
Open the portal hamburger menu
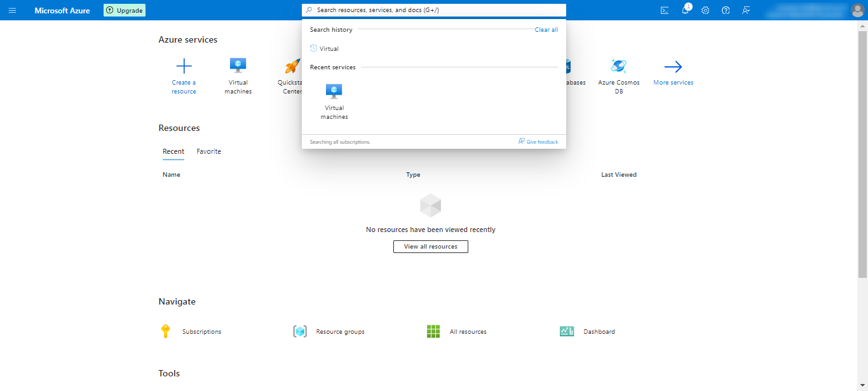point(12,10)
